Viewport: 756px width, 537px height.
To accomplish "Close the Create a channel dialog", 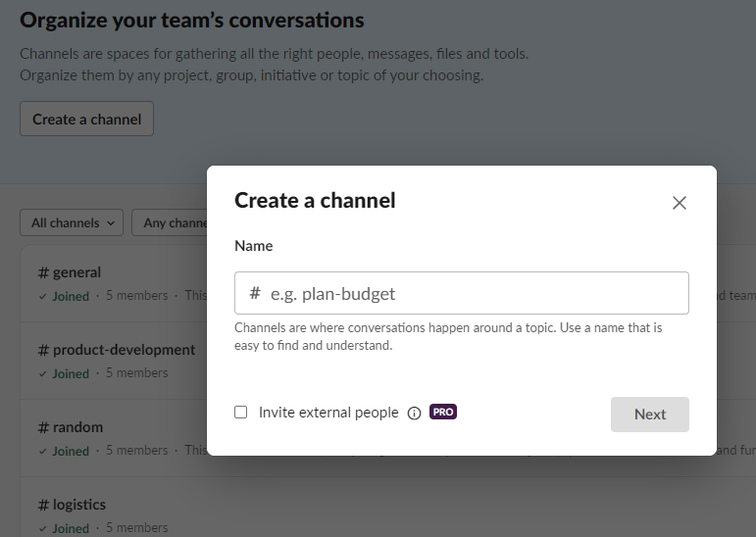I will [680, 203].
